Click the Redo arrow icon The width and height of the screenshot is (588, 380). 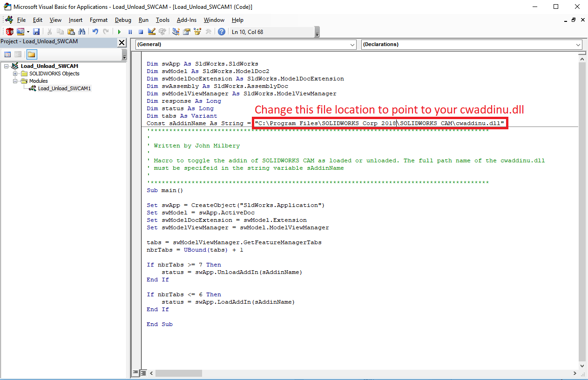click(106, 32)
